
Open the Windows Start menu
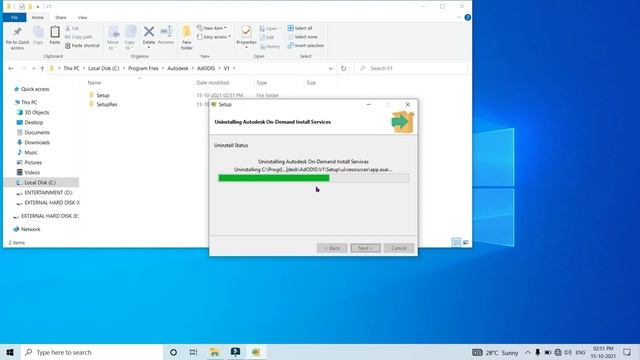pyautogui.click(x=10, y=352)
